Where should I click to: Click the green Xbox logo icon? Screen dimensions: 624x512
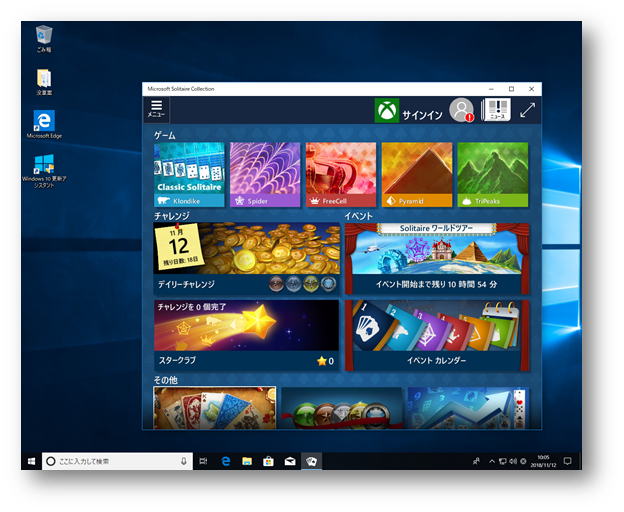386,110
